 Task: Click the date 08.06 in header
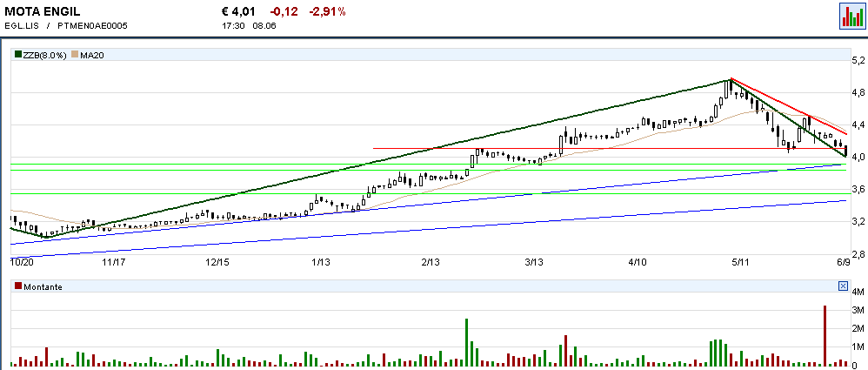[x=264, y=25]
